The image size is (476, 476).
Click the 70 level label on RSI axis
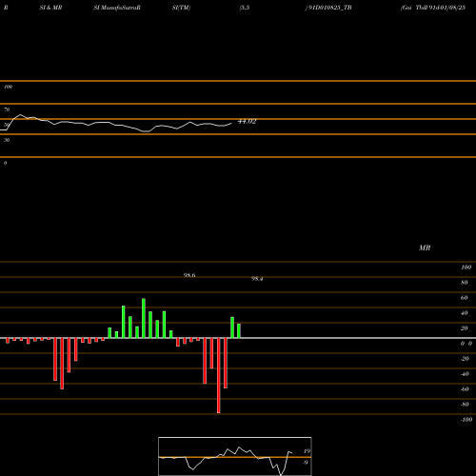coord(7,109)
